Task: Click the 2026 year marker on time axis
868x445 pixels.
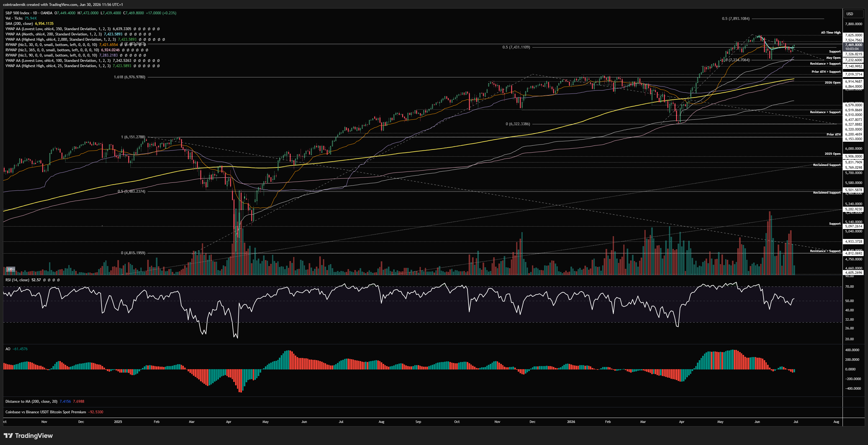Action: [571, 422]
